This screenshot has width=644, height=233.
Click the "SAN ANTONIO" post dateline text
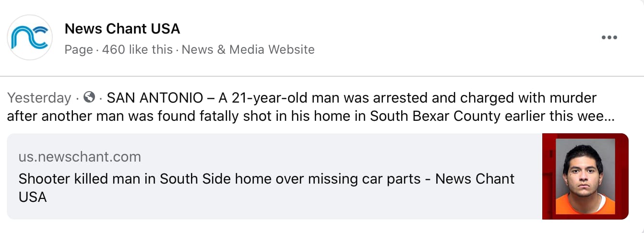click(x=155, y=98)
